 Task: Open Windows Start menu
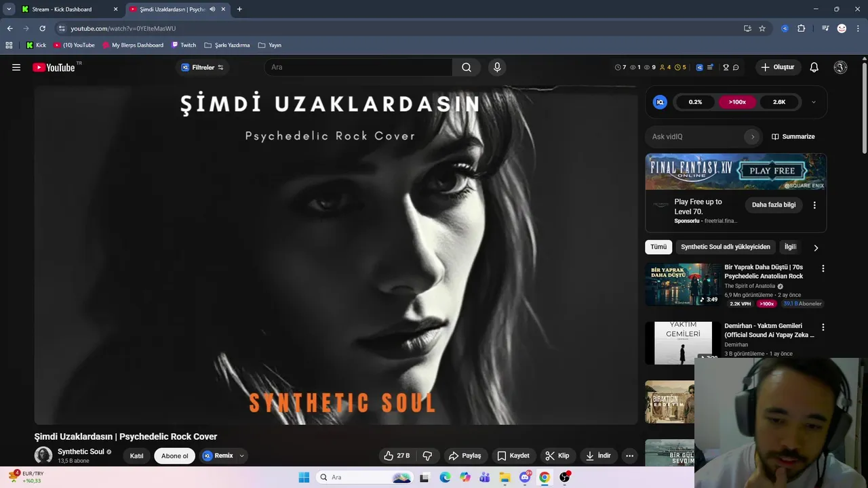(304, 477)
